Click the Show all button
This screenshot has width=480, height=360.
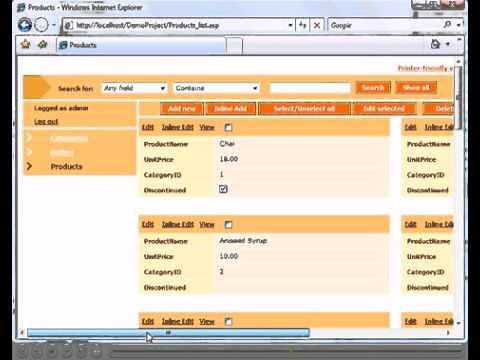416,88
